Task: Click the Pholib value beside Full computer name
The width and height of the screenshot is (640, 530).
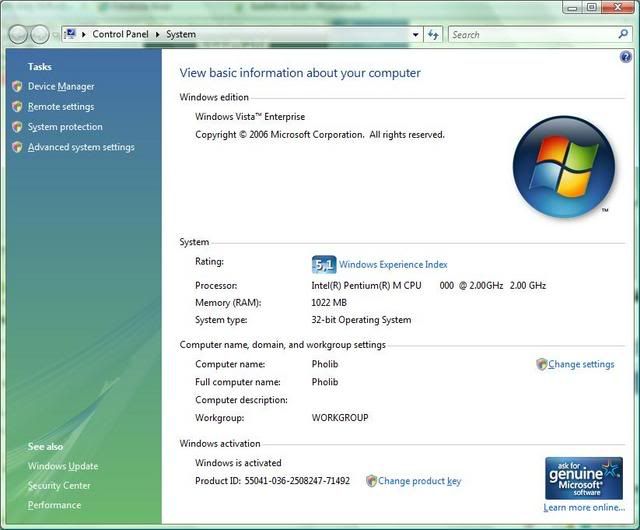Action: 325,382
